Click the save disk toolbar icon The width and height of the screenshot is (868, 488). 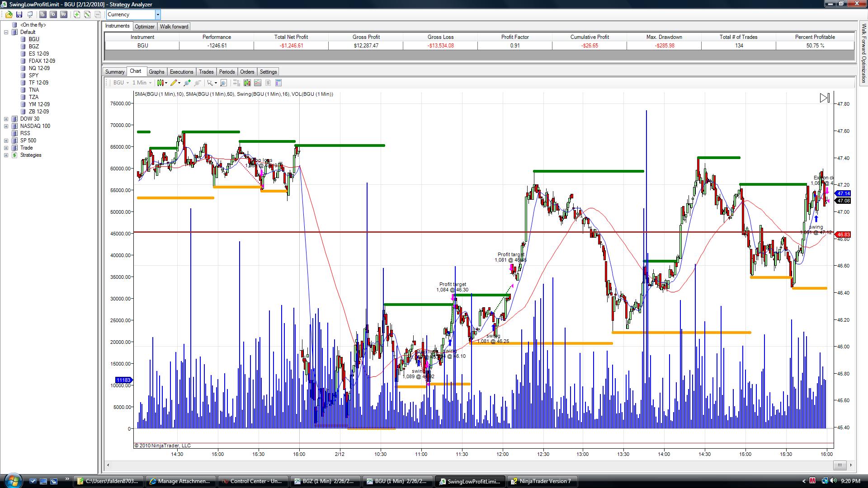(x=19, y=14)
